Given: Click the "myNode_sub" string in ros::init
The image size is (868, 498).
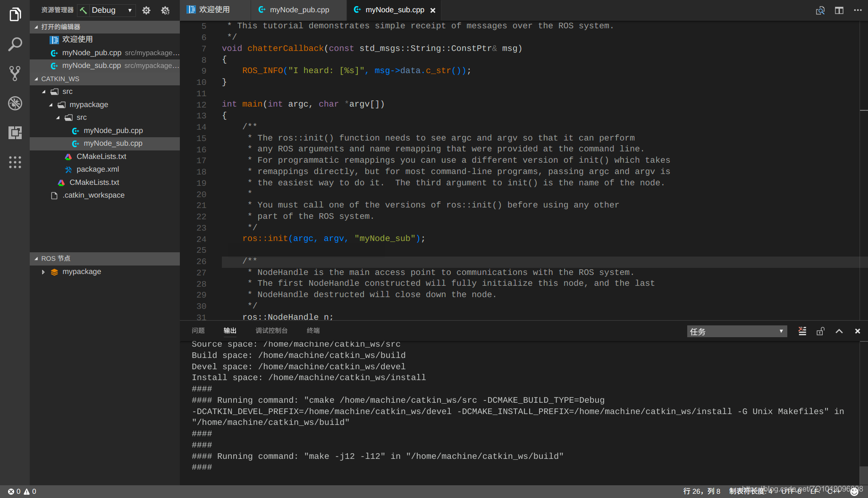Looking at the screenshot, I should [385, 239].
